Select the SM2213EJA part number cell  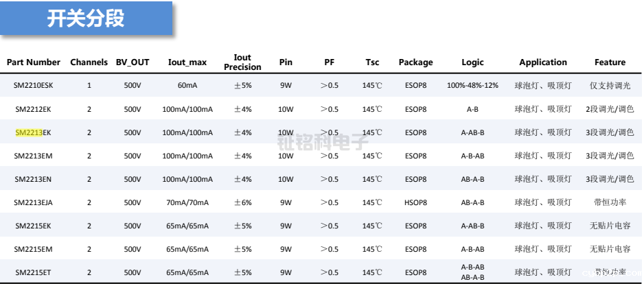coord(33,202)
